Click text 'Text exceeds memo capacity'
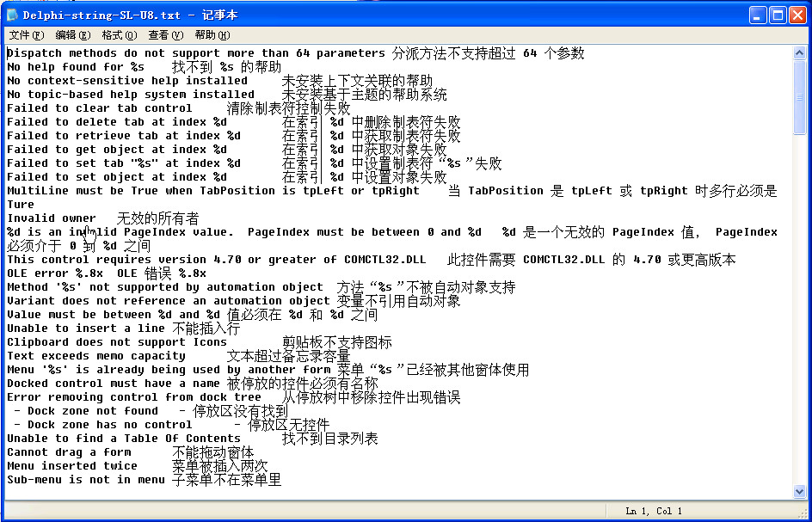The height and width of the screenshot is (522, 812). coord(96,356)
